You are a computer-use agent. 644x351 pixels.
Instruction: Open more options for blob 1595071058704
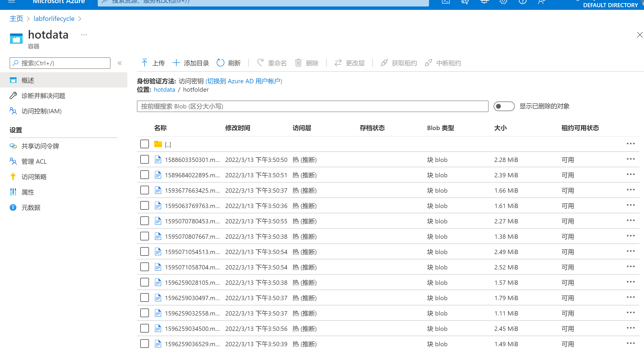(631, 266)
